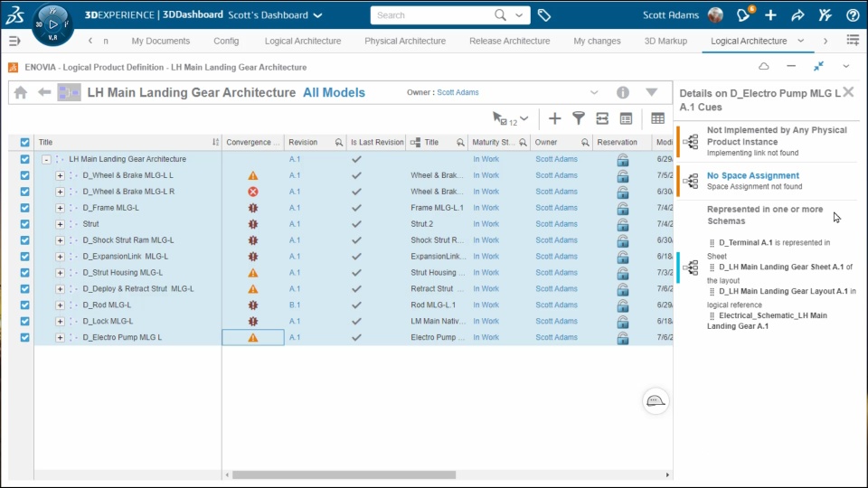
Task: Expand the D_Deploy & Retract Strut MLG-L node
Action: 60,289
